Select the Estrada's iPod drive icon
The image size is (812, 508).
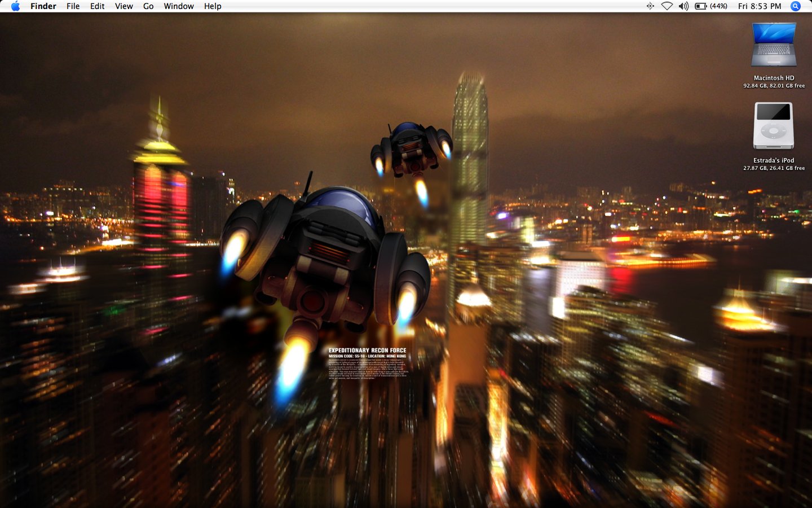point(774,126)
